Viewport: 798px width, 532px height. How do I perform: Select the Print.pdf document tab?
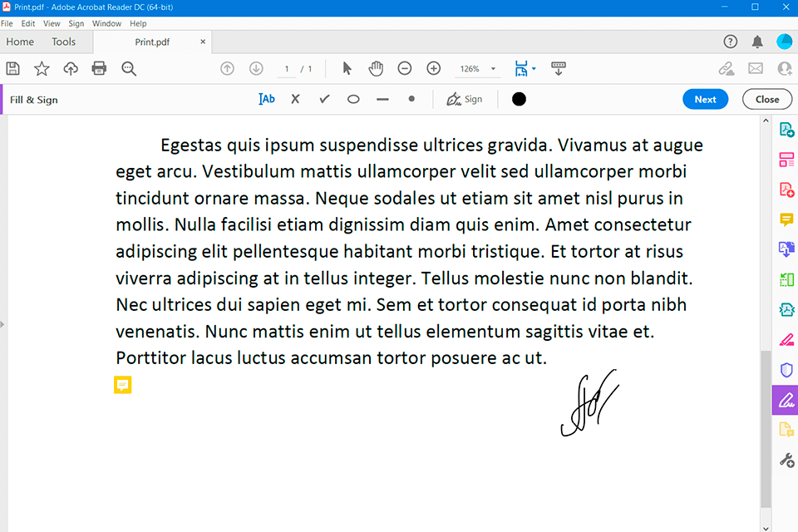152,42
